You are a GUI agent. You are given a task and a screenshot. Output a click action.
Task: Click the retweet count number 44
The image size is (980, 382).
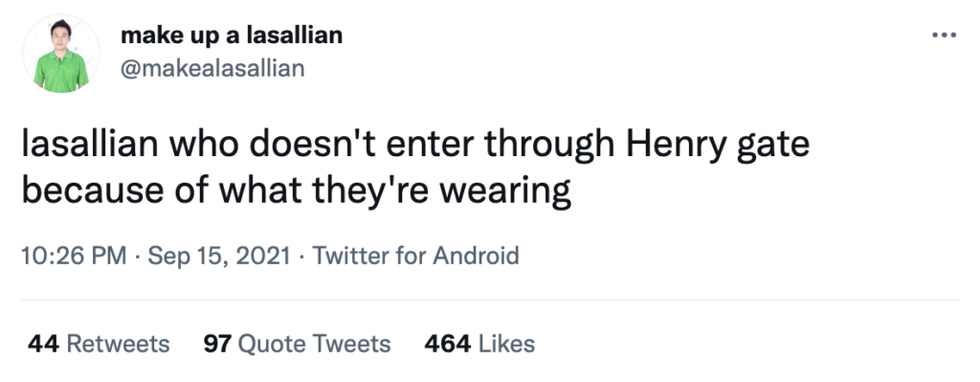click(x=43, y=344)
